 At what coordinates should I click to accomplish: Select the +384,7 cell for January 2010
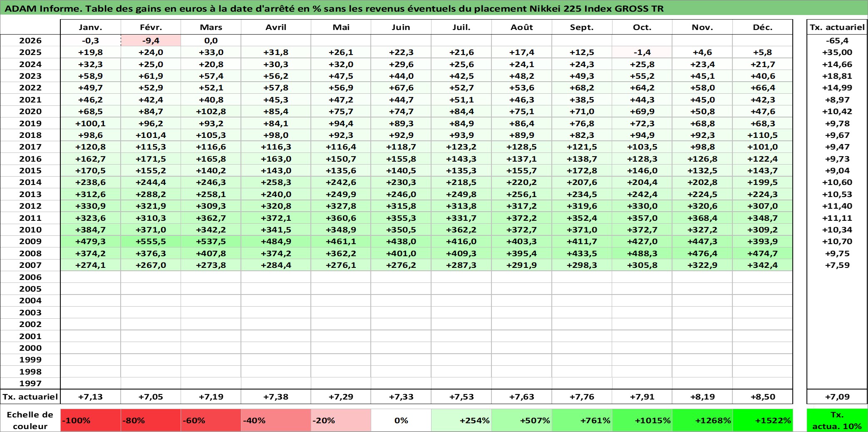pyautogui.click(x=90, y=230)
